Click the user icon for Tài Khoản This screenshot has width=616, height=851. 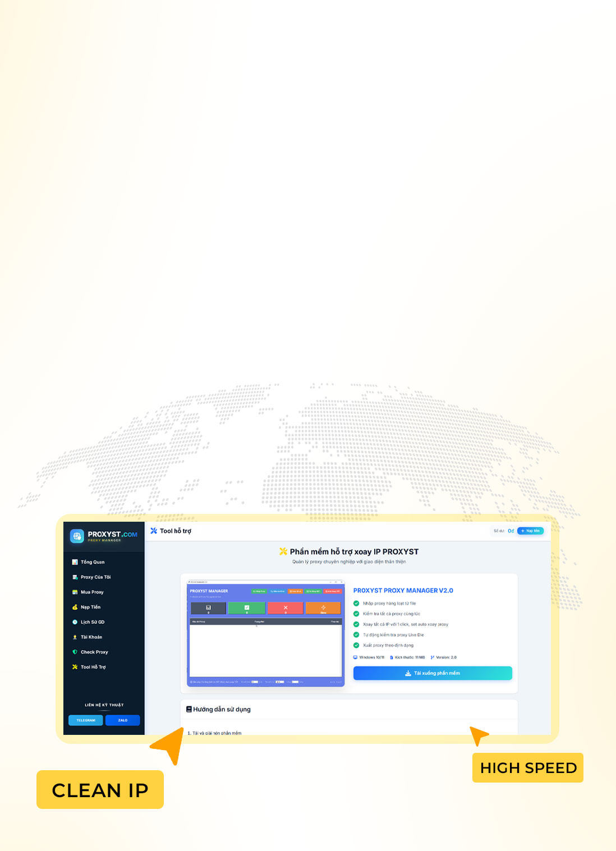(x=75, y=637)
